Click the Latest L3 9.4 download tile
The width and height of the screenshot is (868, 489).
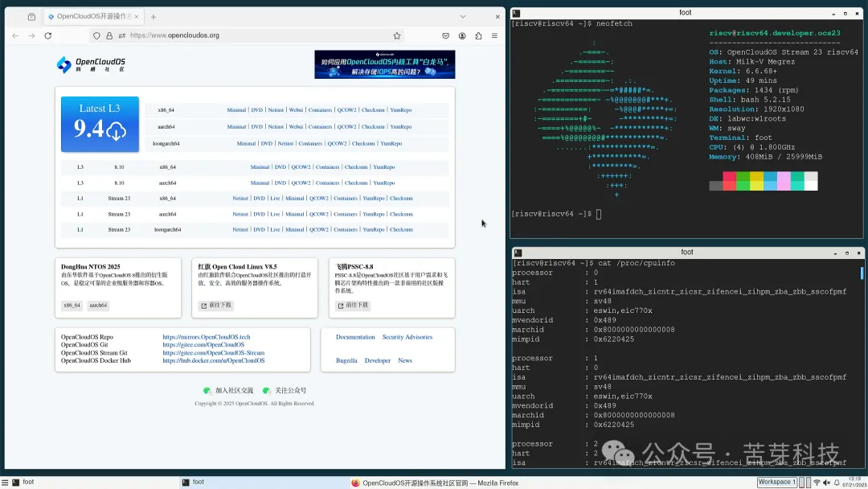tap(100, 124)
